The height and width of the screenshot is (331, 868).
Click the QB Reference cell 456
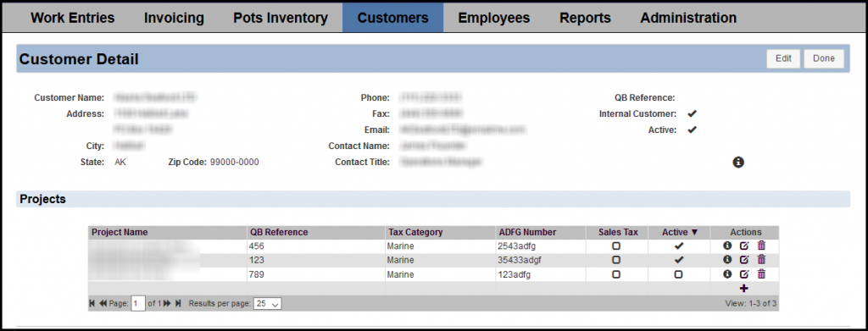click(257, 245)
